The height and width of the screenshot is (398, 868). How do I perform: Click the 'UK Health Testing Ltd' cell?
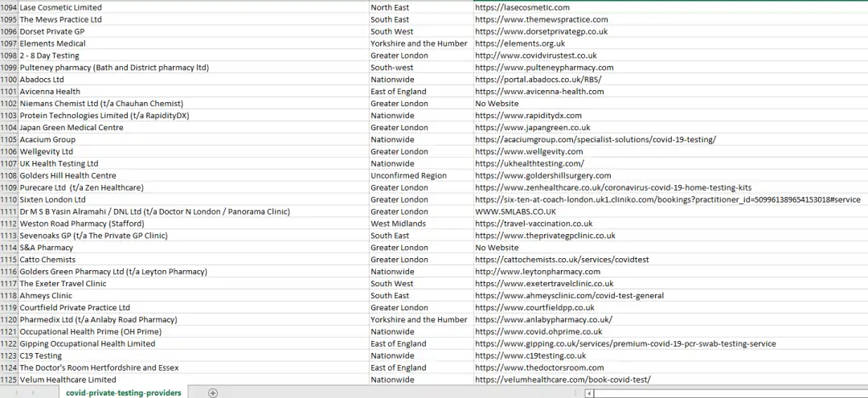click(x=194, y=163)
